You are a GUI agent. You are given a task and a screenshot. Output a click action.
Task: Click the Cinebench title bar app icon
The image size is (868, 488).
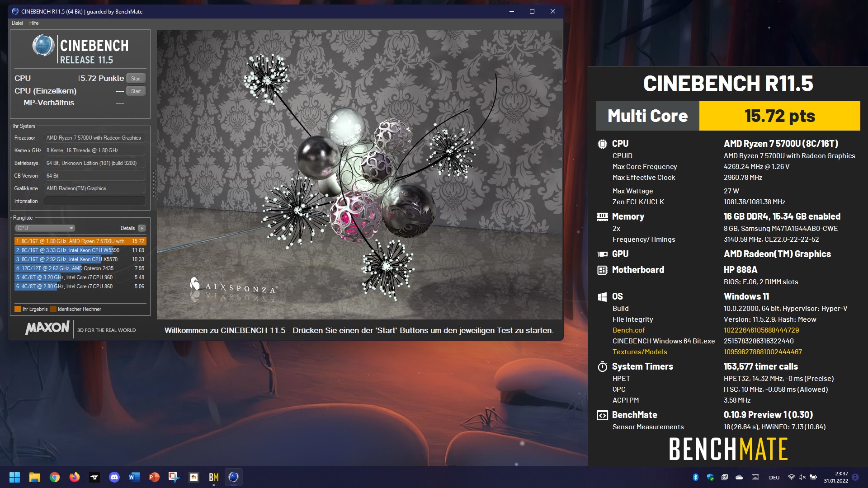coord(15,11)
